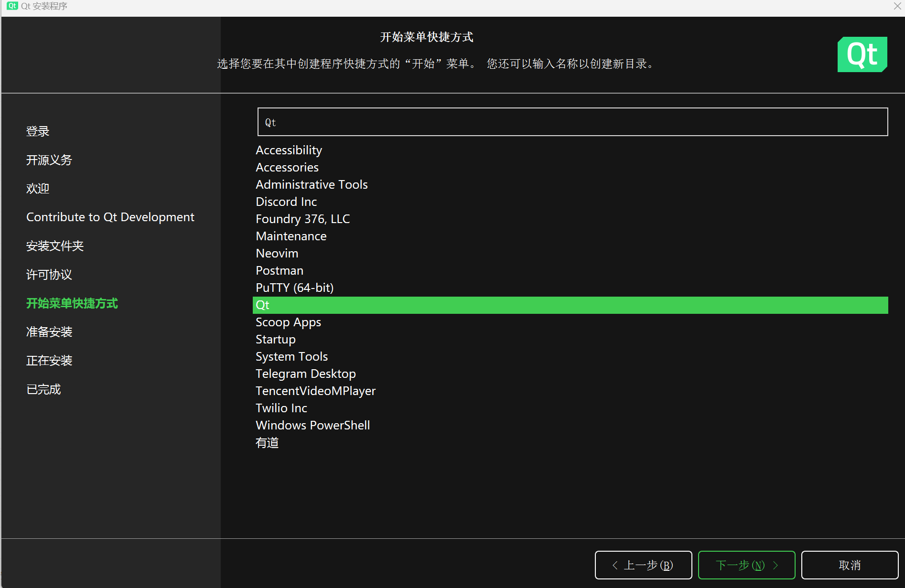Click 准备安装 step in sidebar

point(49,332)
